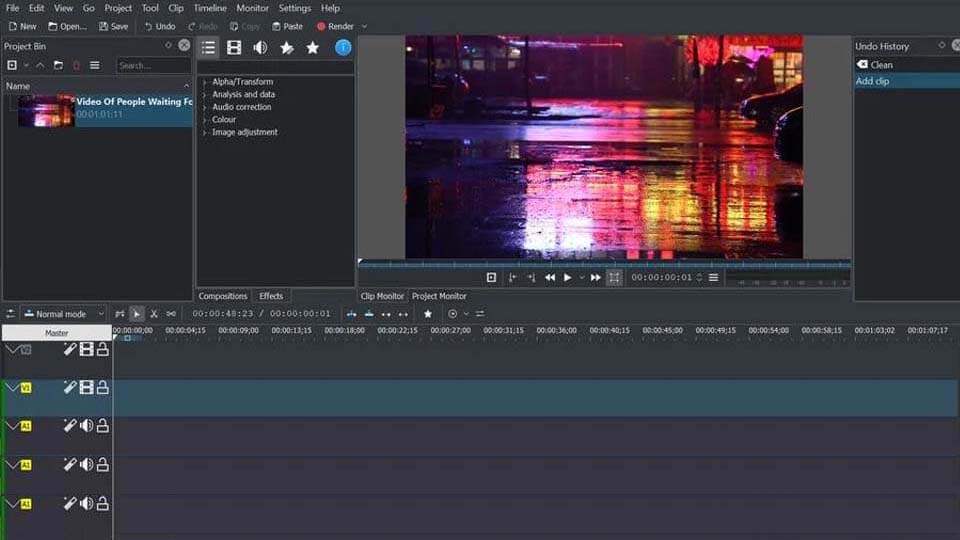Click the overwrite clip zone icon in timeline toolbar
The width and height of the screenshot is (960, 540).
coord(369,313)
